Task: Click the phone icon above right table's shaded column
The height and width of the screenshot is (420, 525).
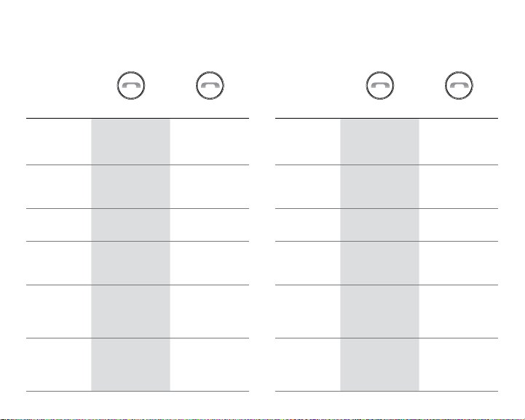Action: point(379,85)
